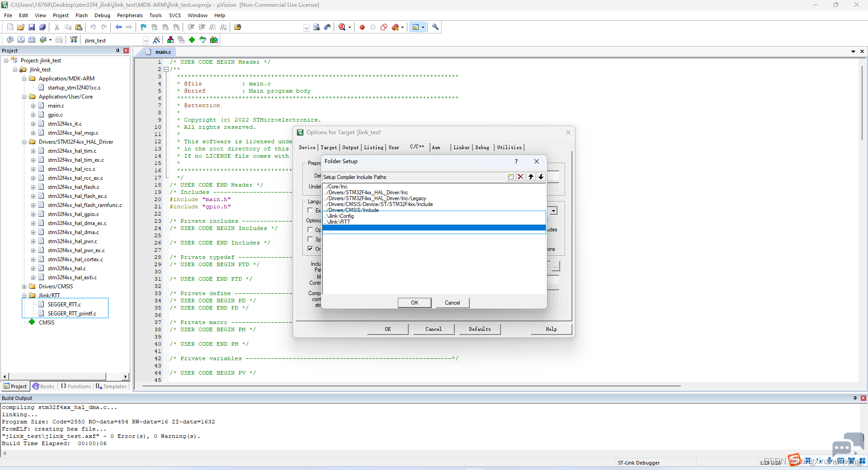Move the selected path up
Viewport: 868px width, 470px height.
(x=531, y=177)
